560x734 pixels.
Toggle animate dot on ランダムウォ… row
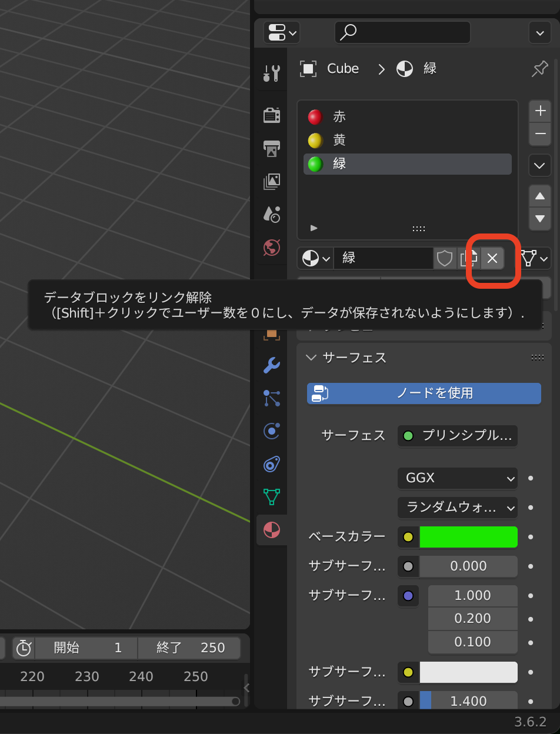531,508
